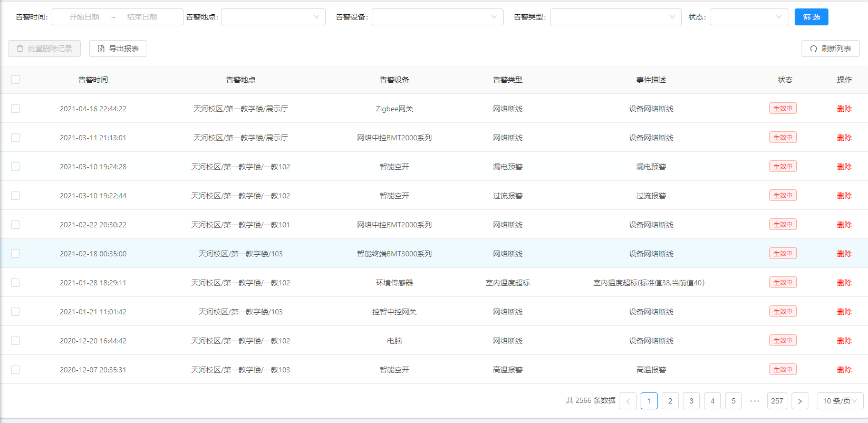Click the 告警类型 column header
The image size is (868, 423).
tap(508, 80)
